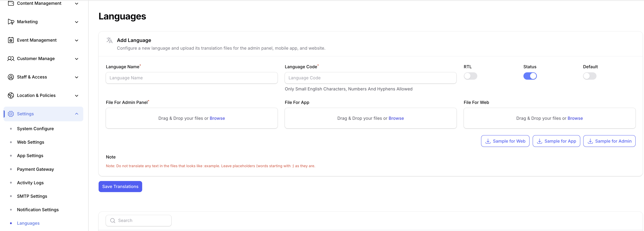This screenshot has width=644, height=231.
Task: Click the Languages page heading
Action: (122, 16)
